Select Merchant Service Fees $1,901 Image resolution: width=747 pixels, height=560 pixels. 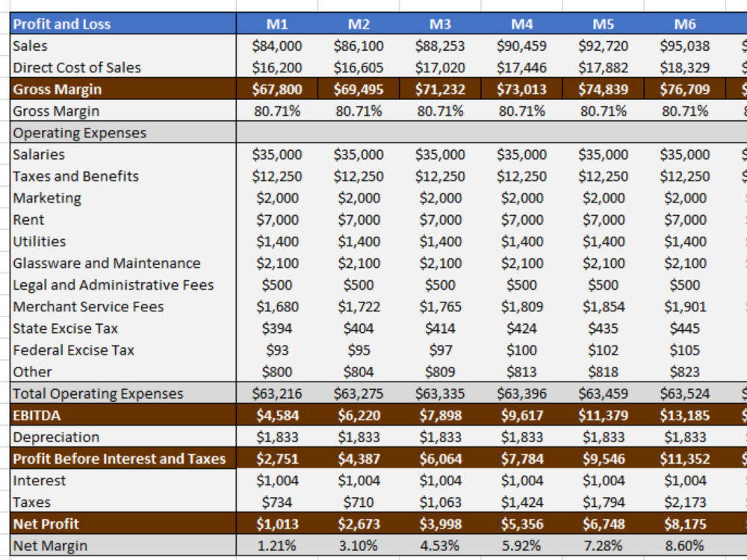click(x=684, y=307)
